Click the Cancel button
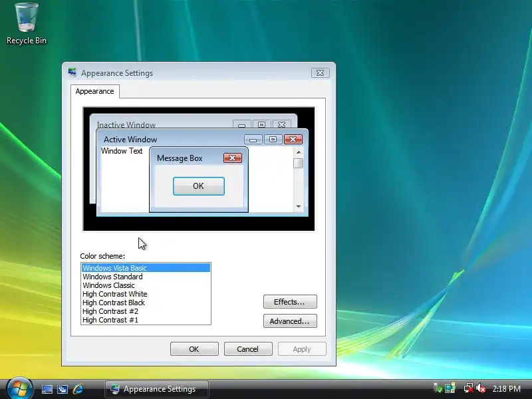This screenshot has width=532, height=399. coord(248,348)
